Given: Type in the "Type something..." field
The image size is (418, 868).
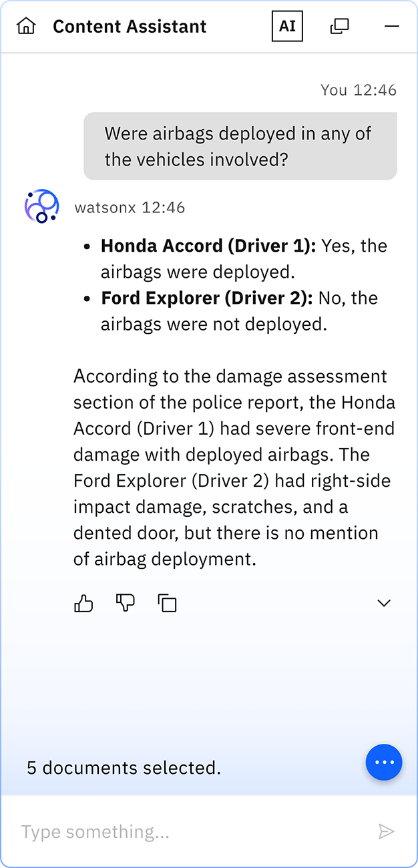Looking at the screenshot, I should 187,832.
